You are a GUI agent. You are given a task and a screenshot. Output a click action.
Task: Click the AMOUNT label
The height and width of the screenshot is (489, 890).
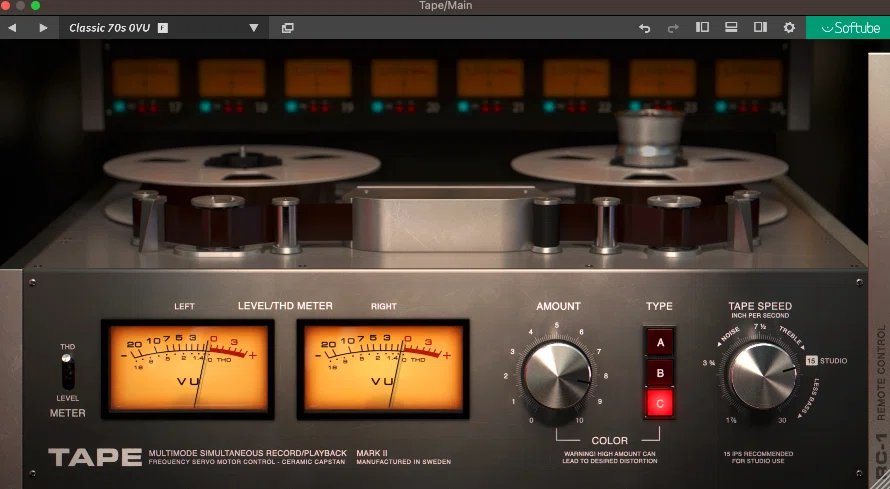559,306
